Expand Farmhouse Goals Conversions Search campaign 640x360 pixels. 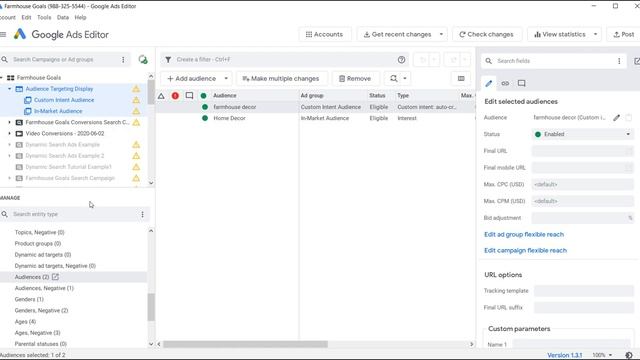click(x=9, y=122)
